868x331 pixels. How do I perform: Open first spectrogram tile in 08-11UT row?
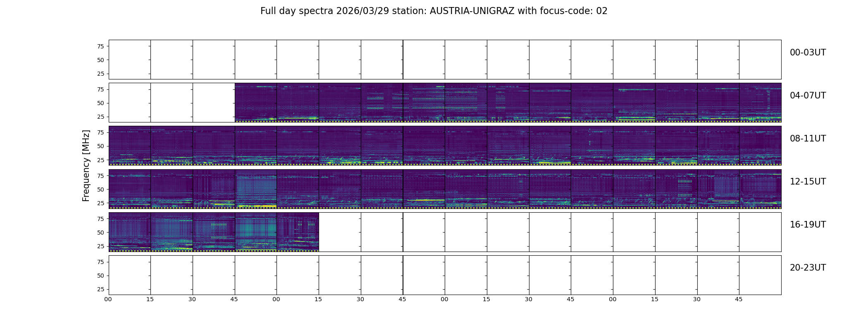pos(130,146)
